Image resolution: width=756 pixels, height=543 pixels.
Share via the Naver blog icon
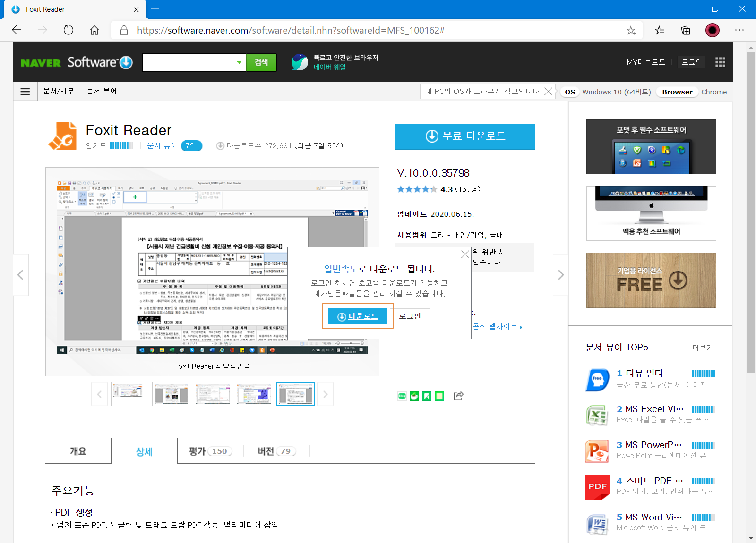(x=402, y=396)
